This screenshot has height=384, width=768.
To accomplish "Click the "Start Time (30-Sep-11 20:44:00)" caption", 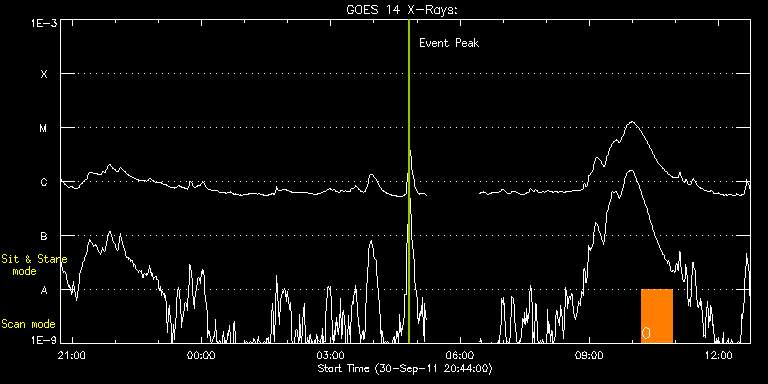I will pyautogui.click(x=405, y=368).
